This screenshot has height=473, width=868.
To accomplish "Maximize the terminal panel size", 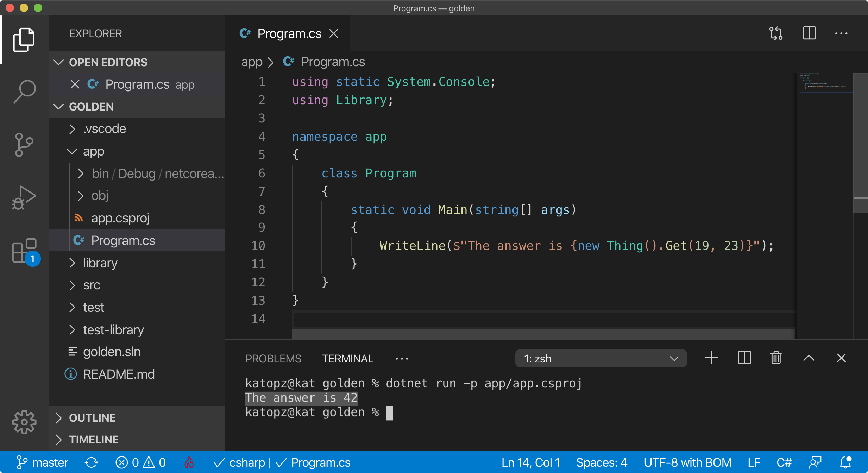I will [809, 358].
